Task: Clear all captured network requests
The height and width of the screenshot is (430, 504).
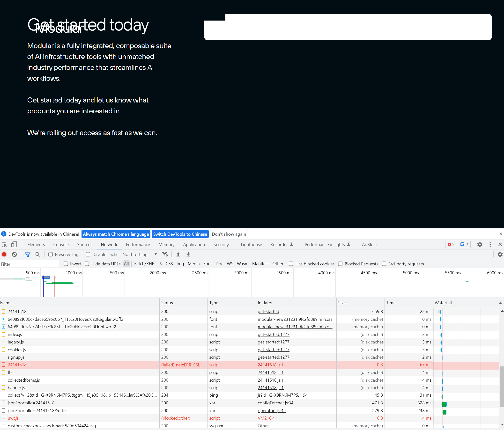Action: point(14,254)
